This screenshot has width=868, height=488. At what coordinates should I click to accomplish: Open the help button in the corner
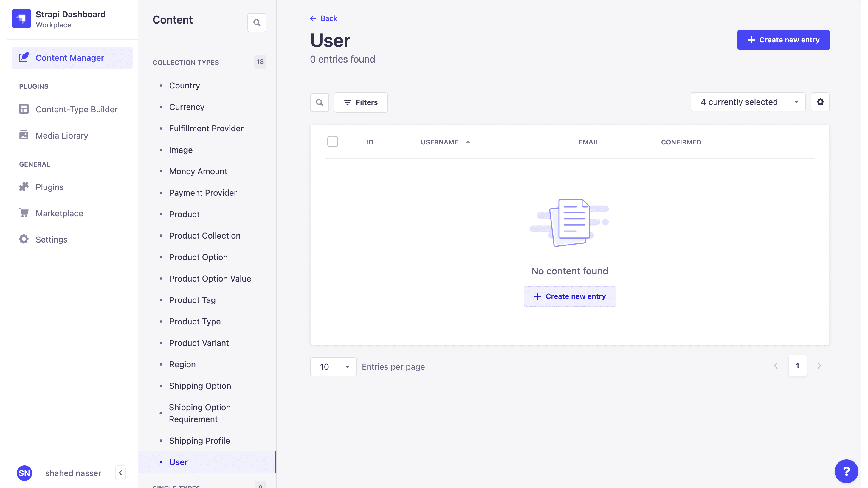(x=847, y=471)
